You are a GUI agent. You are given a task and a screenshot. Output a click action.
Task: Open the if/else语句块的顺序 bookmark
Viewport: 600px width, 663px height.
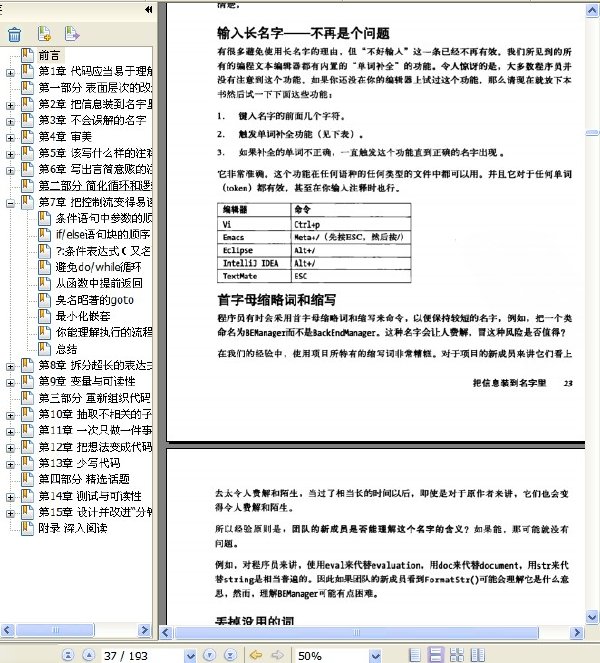click(103, 235)
